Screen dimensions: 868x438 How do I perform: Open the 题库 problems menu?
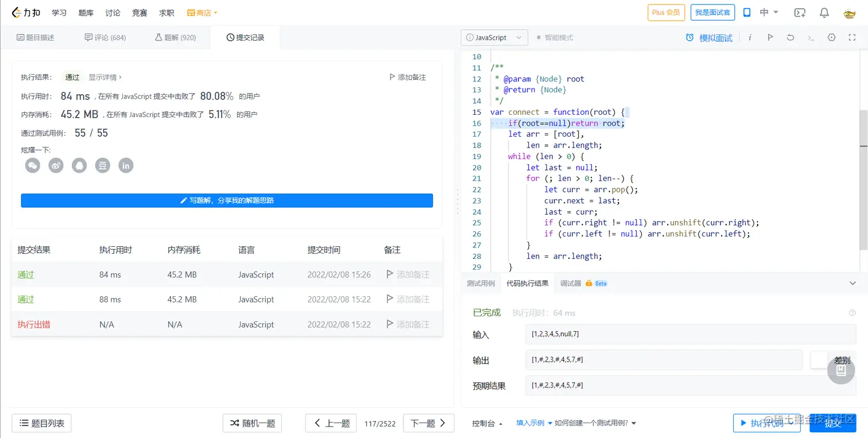pos(86,13)
